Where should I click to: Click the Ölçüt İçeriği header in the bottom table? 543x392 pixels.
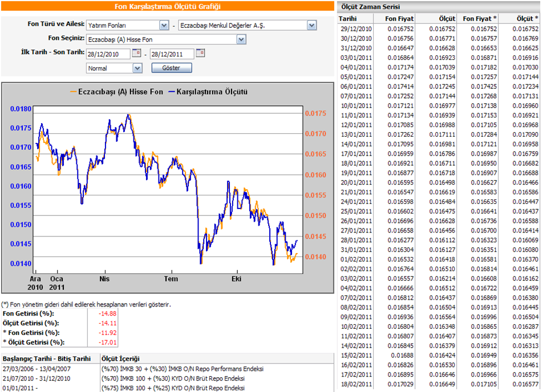tap(120, 358)
